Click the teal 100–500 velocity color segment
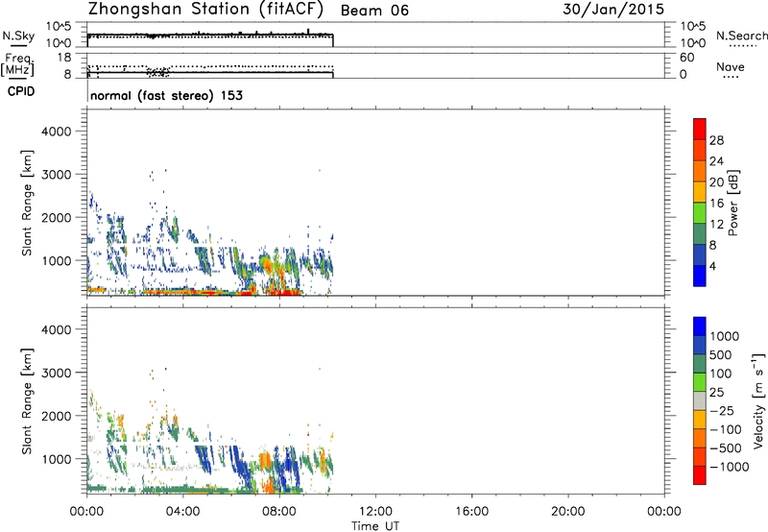This screenshot has height=532, width=768. pyautogui.click(x=700, y=364)
